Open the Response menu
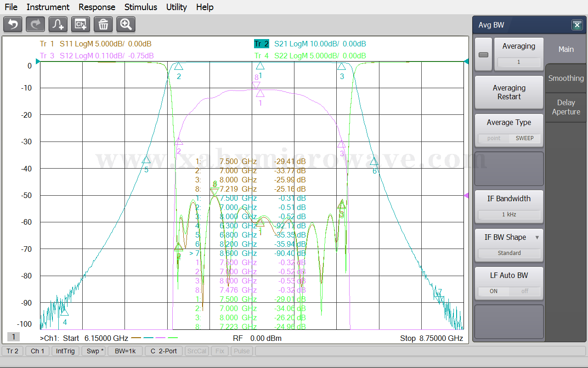This screenshot has width=588, height=368. tap(97, 7)
